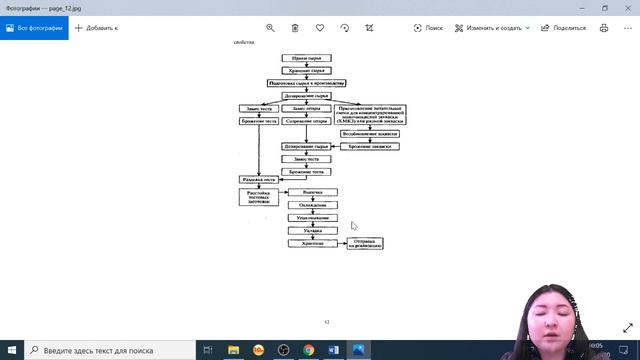Switch to Microsoft Word in the taskbar
The image size is (640, 360).
tap(333, 350)
